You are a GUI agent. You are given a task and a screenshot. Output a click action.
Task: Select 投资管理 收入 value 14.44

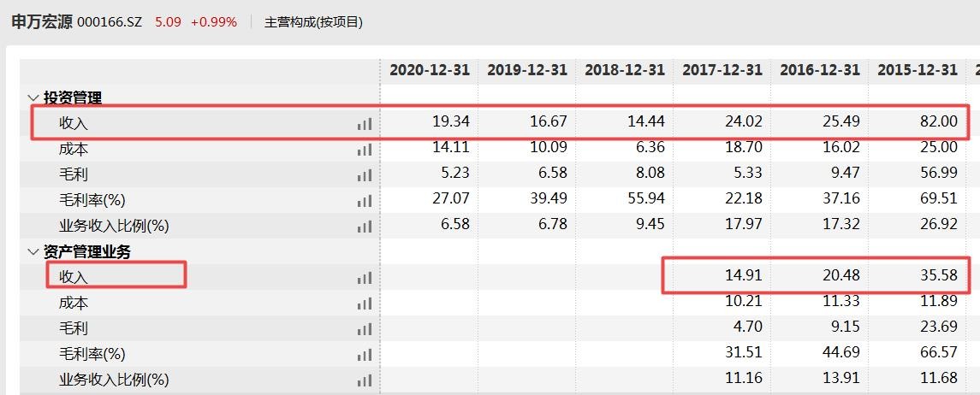[x=646, y=121]
